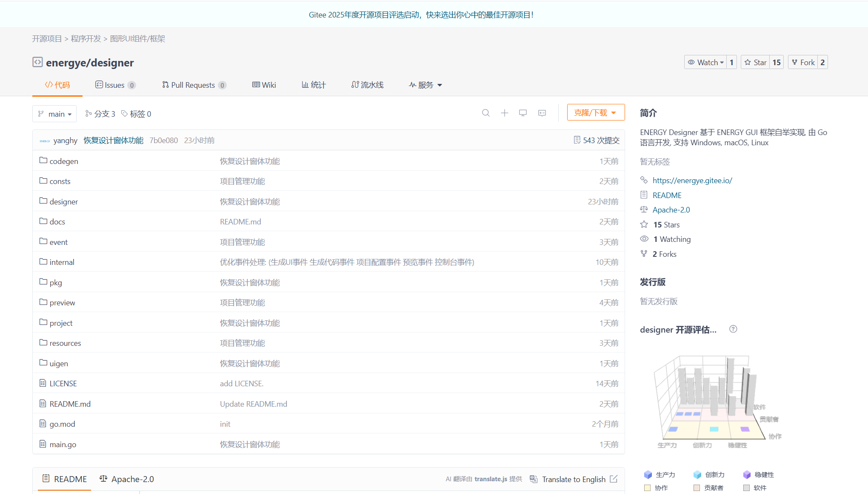868x494 pixels.
Task: Open the designer folder
Action: (63, 201)
